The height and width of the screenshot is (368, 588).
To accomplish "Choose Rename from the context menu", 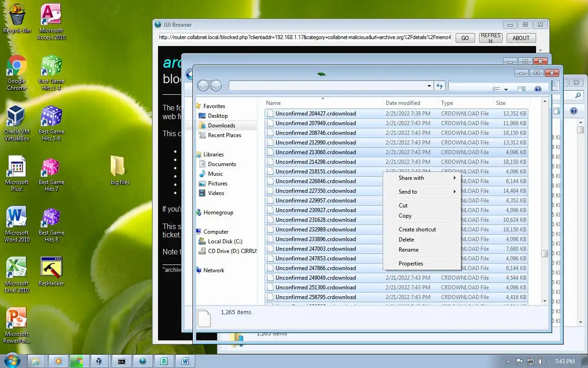I will [x=422, y=250].
